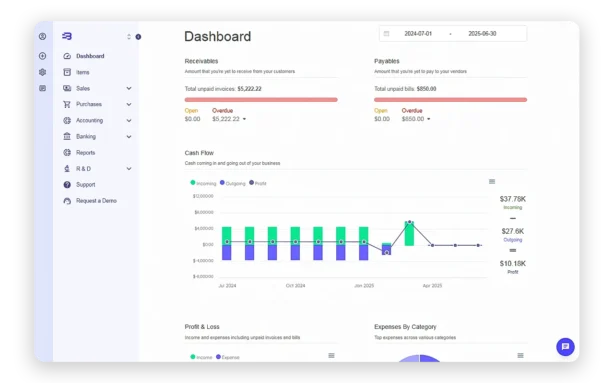This screenshot has width=614, height=383.
Task: Click the Receivables Open $0.00 amount
Action: coord(192,119)
